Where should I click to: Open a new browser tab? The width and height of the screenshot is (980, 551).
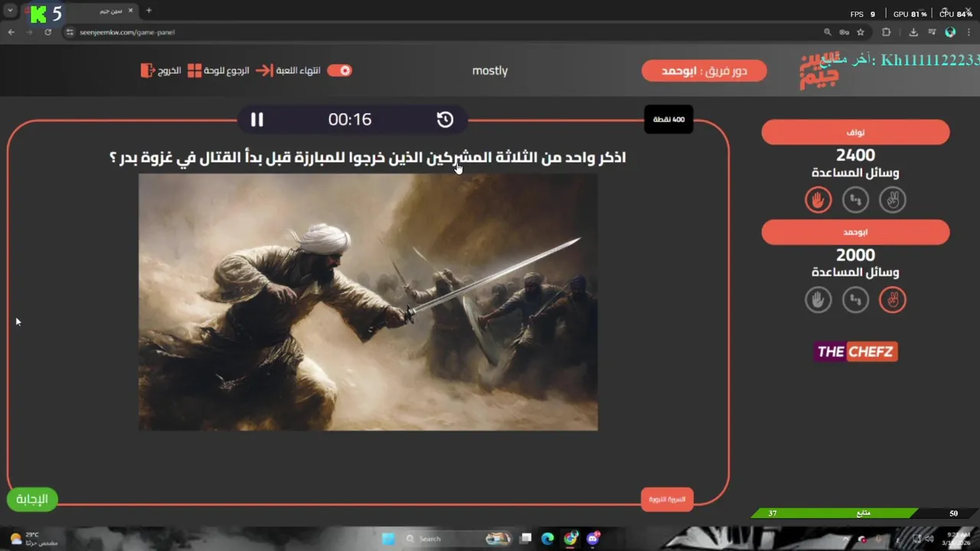149,11
